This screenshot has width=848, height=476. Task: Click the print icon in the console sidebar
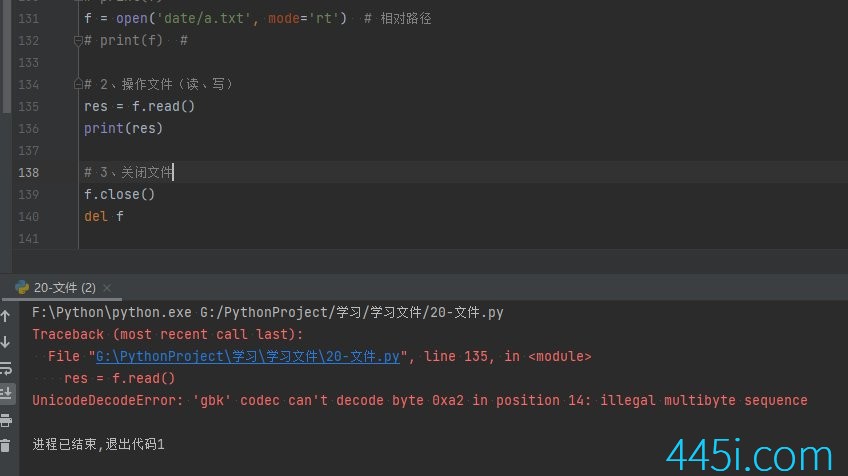pyautogui.click(x=6, y=420)
